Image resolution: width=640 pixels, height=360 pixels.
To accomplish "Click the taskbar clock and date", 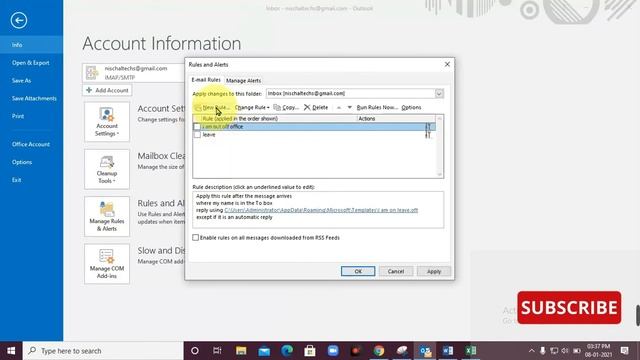I will (598, 351).
